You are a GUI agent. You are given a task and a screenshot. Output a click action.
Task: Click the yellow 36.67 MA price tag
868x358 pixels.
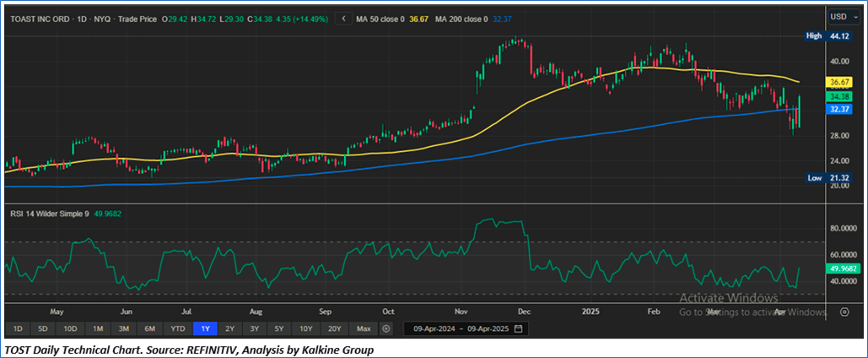click(838, 82)
